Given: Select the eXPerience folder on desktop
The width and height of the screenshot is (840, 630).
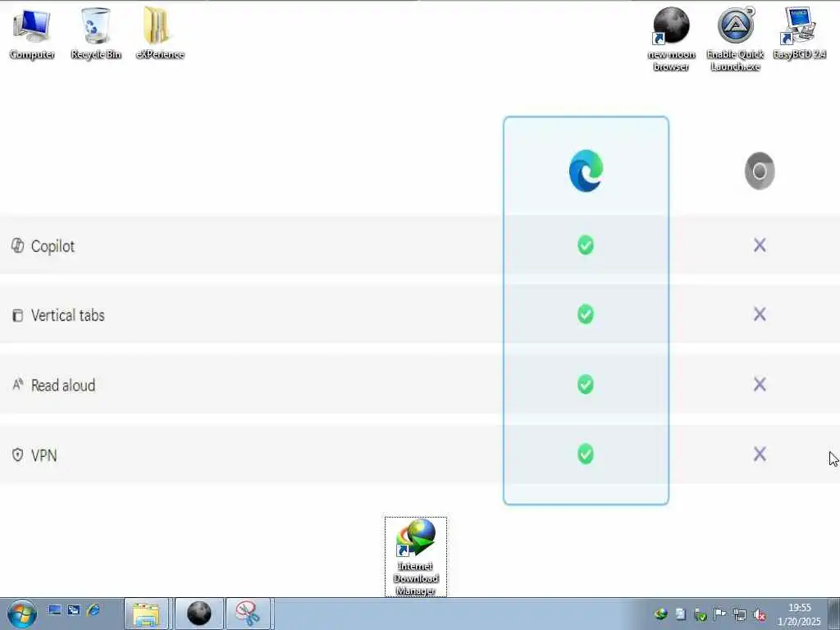Looking at the screenshot, I should point(160,33).
